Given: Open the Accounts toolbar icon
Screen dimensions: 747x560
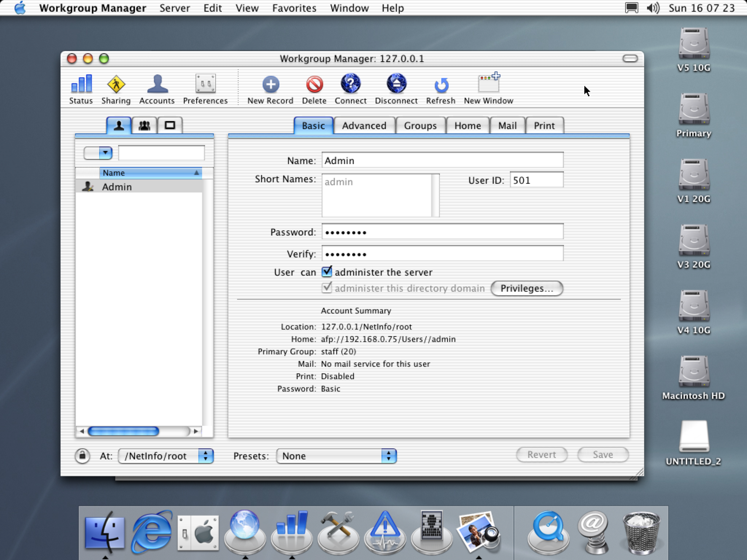Looking at the screenshot, I should tap(157, 90).
